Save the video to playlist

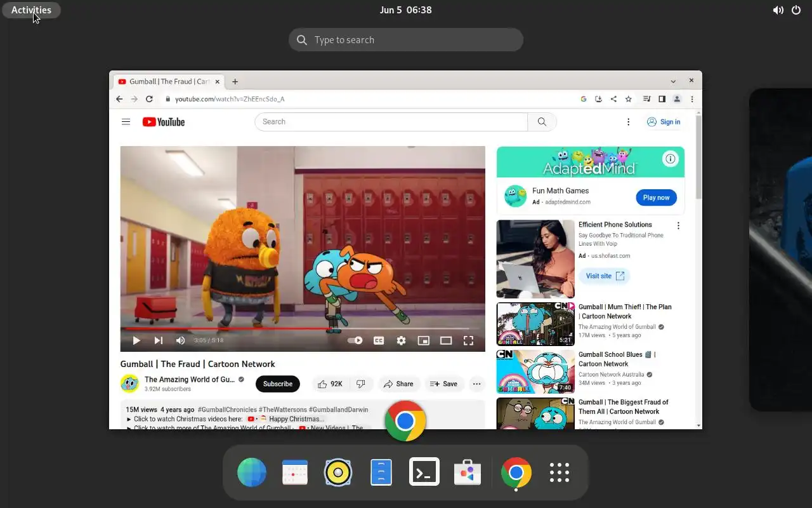[x=443, y=384]
